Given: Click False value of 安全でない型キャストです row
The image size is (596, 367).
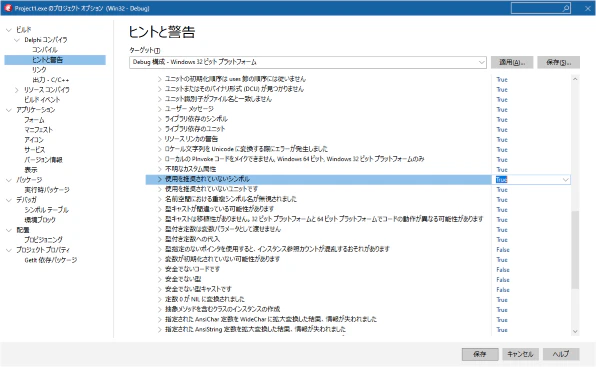Looking at the screenshot, I should (x=502, y=289).
